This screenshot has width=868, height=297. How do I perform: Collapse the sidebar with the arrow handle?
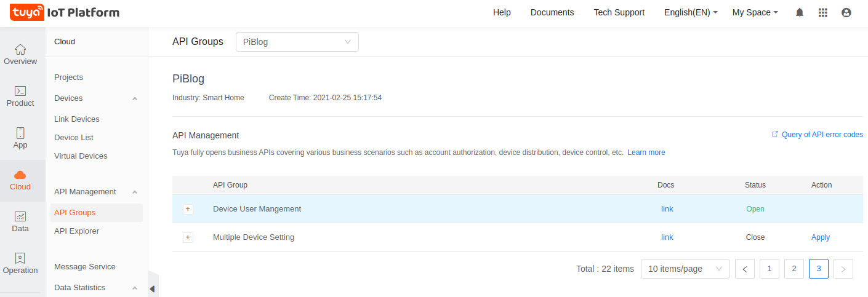153,288
